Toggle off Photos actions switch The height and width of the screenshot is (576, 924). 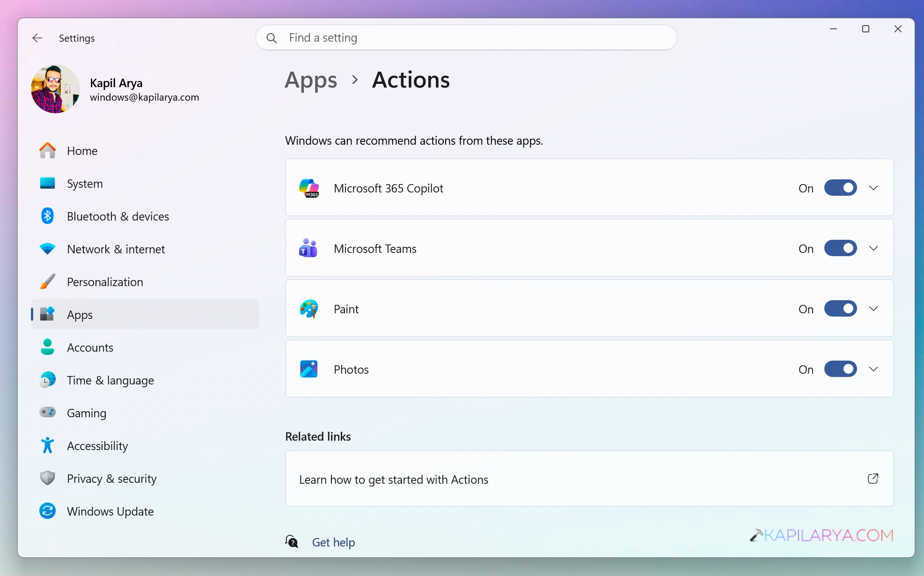click(841, 369)
